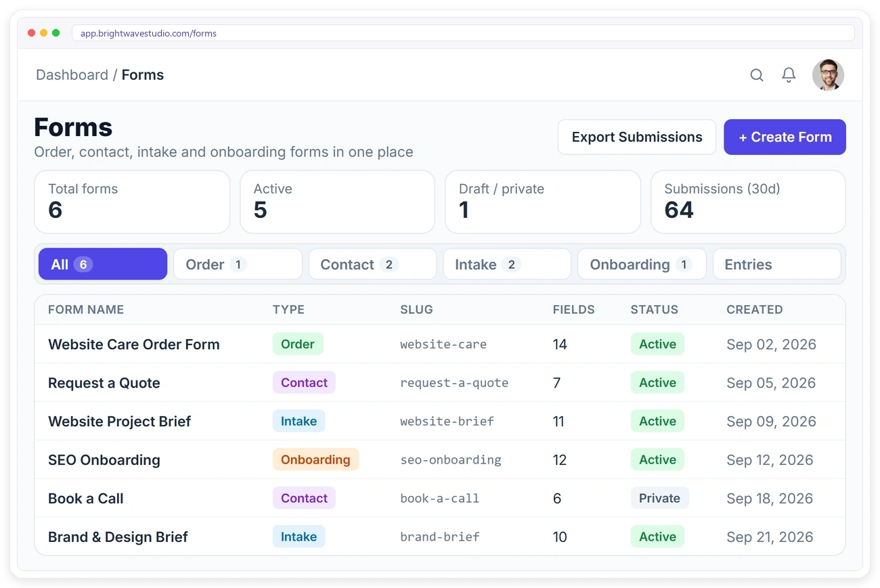Click the website-care slug
Viewport: 880px width, 588px height.
click(443, 344)
